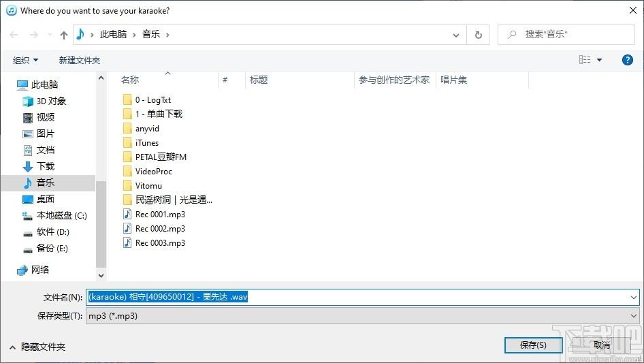Open 文档 in the sidebar
This screenshot has height=363, width=644.
[x=39, y=150]
